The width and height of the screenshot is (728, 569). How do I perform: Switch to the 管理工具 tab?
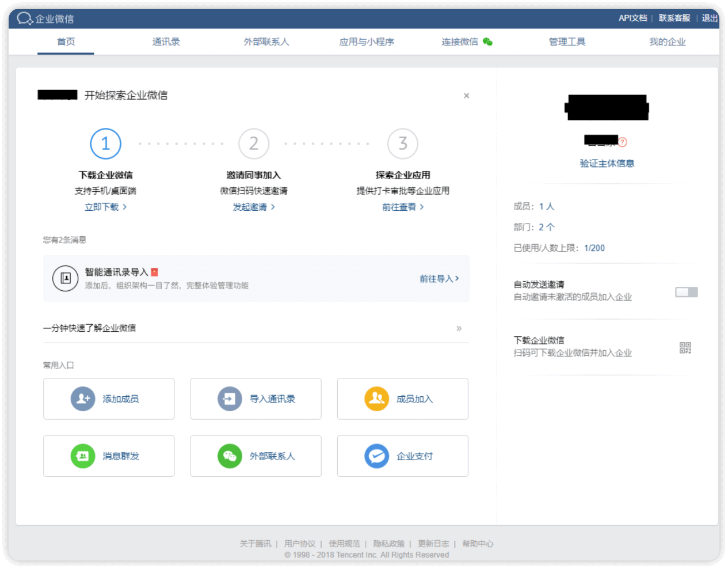tap(567, 41)
